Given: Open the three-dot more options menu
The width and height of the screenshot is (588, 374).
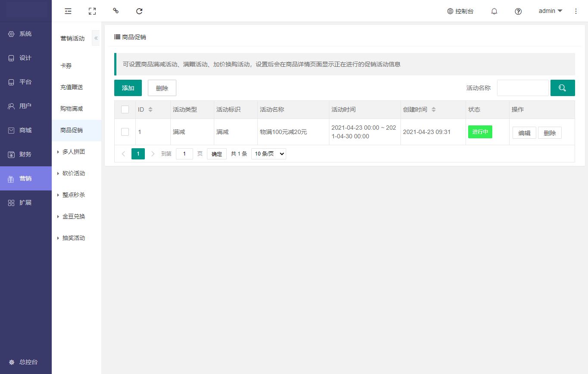Looking at the screenshot, I should 576,11.
